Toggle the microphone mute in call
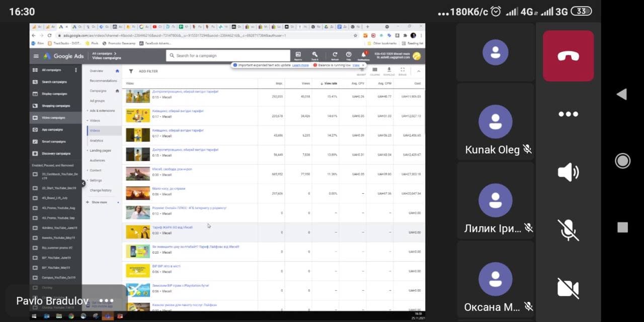644x322 pixels. [x=568, y=230]
